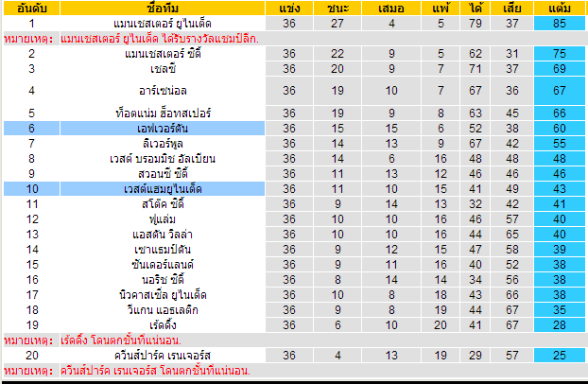This screenshot has height=384, width=588.
Task: Click points cell 67 for อาร์เซน่อล
Action: (x=559, y=91)
